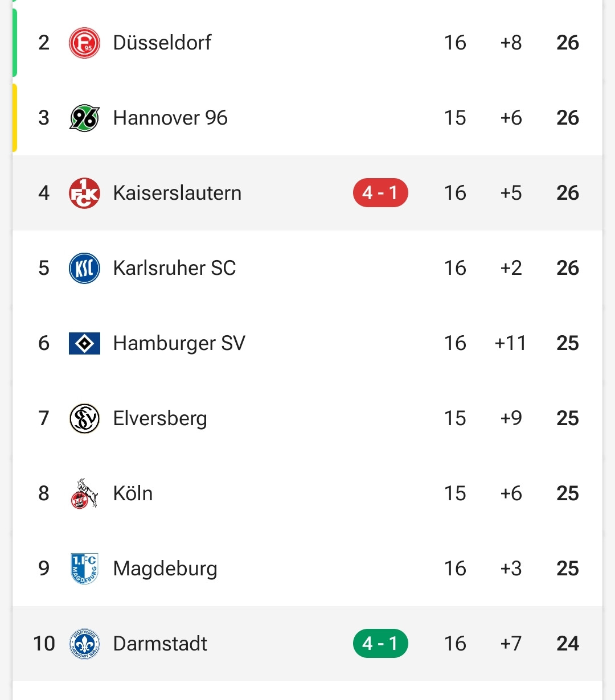Click the Karlsruher SC KSC badge
The height and width of the screenshot is (700, 615).
tap(84, 268)
